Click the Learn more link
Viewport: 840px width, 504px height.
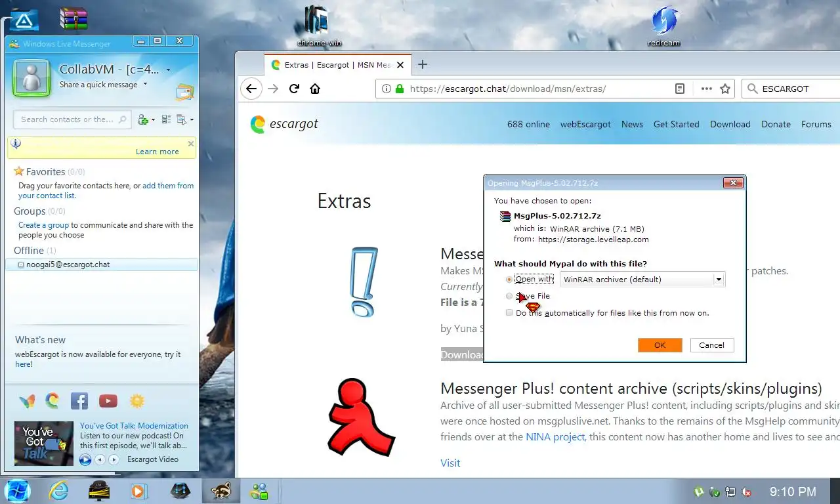click(157, 152)
